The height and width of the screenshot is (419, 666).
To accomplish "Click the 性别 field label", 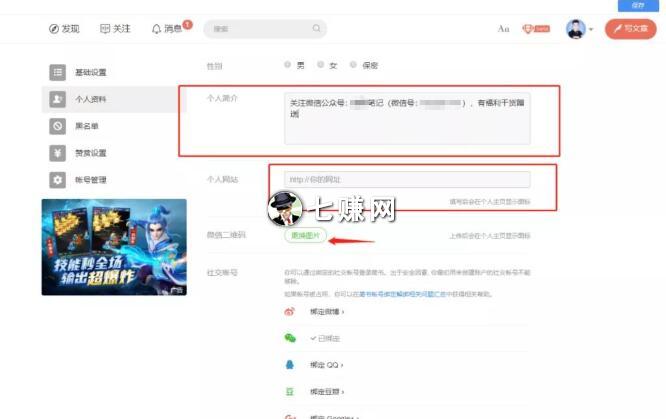I will point(214,66).
